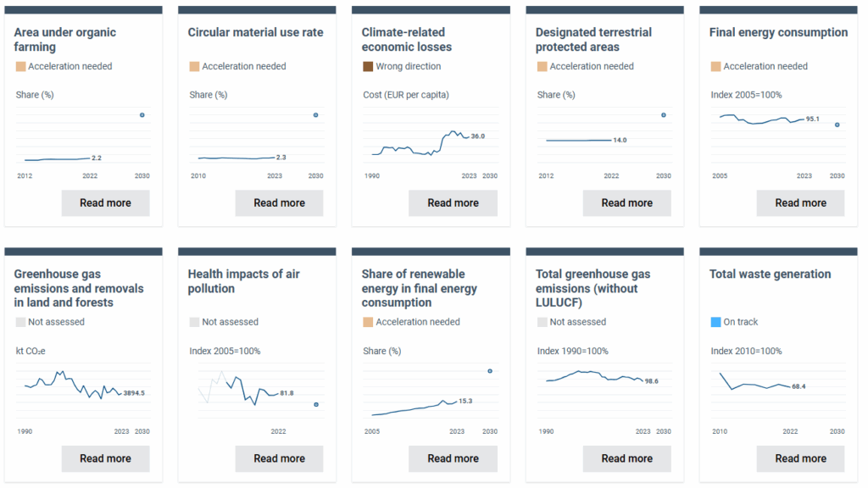Open Read more for Total waste generation
The image size is (868, 488).
pyautogui.click(x=800, y=458)
